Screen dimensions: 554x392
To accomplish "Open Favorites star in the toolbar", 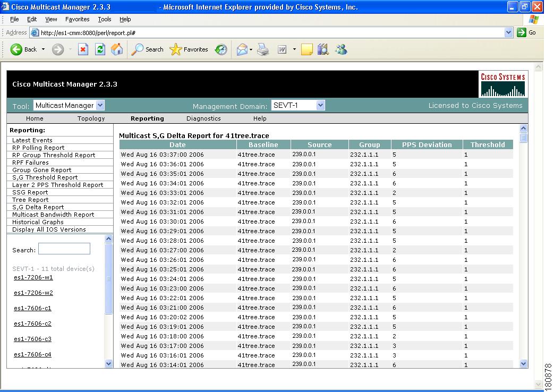I will [176, 49].
